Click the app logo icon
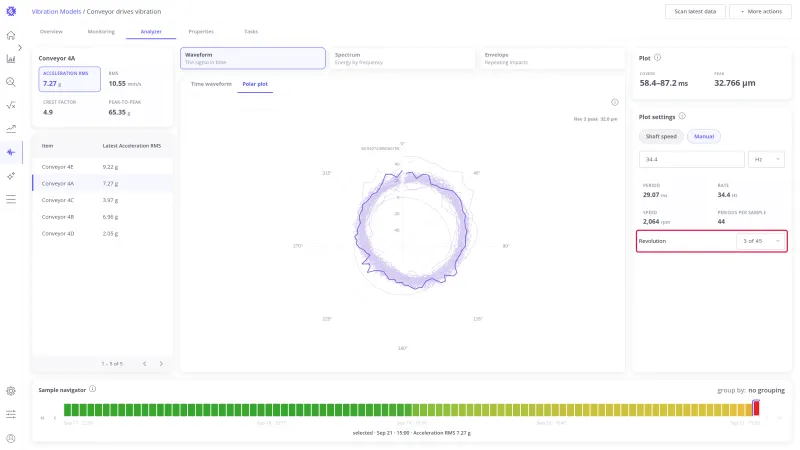This screenshot has width=800, height=450. tap(11, 11)
